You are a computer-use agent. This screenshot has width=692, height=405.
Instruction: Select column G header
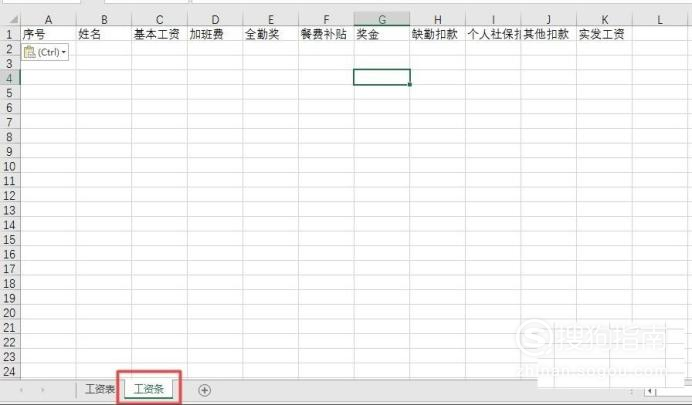tap(382, 19)
